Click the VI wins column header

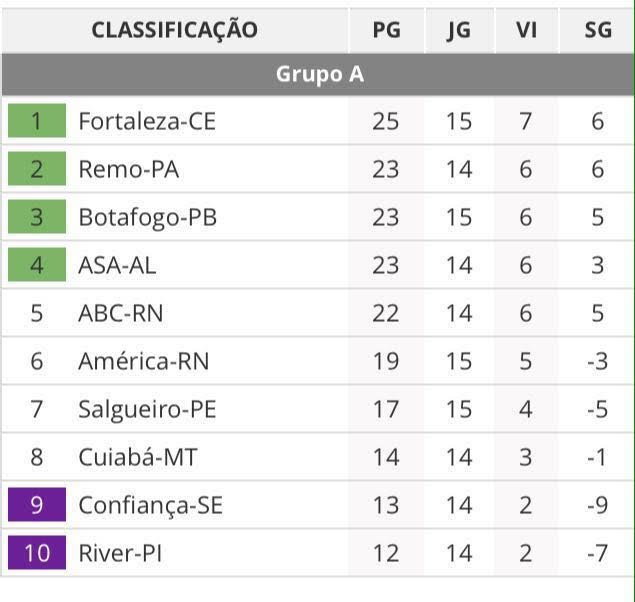click(x=526, y=30)
